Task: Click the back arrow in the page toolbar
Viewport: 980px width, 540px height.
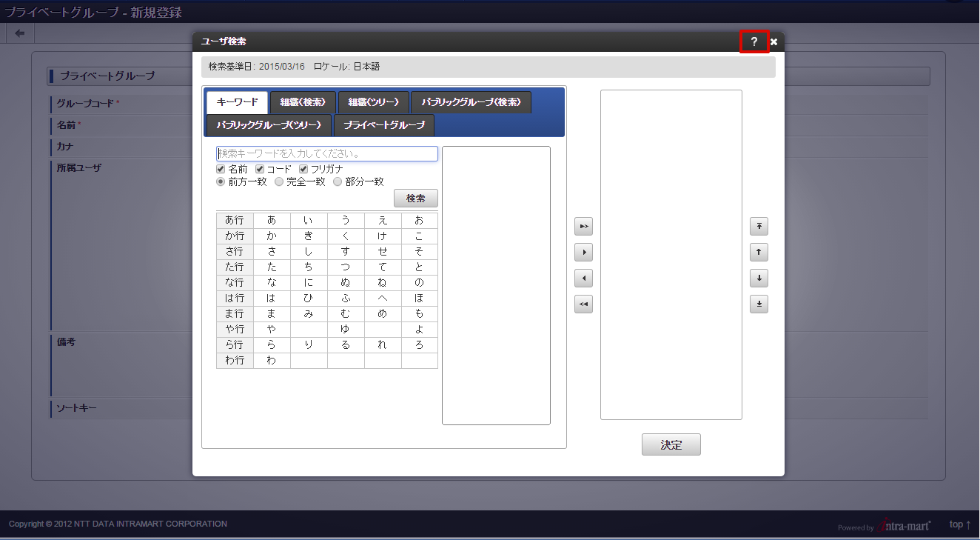Action: 20,33
